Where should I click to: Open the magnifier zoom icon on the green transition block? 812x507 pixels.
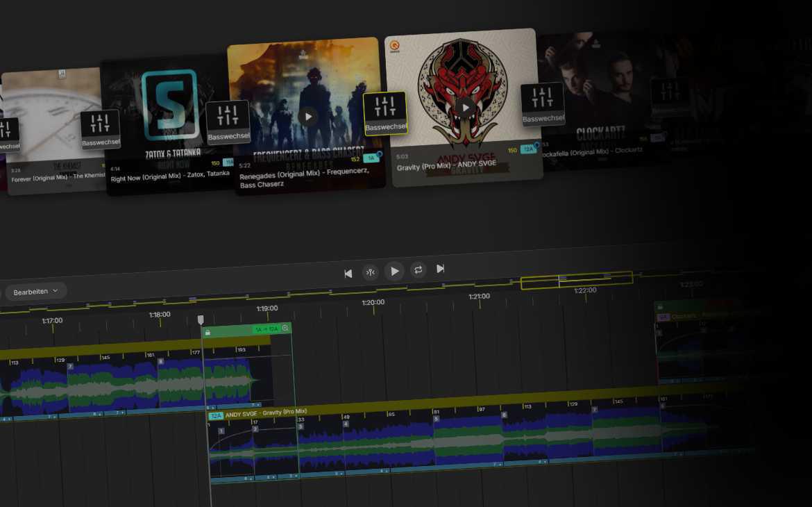pos(285,329)
